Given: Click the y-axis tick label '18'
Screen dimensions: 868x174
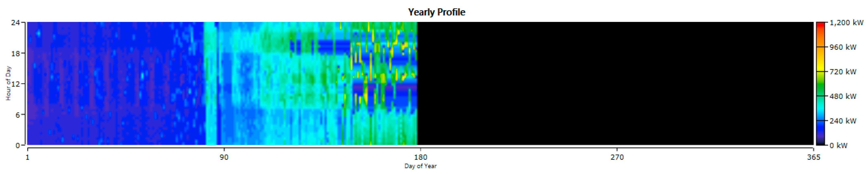Looking at the screenshot, I should pos(15,53).
